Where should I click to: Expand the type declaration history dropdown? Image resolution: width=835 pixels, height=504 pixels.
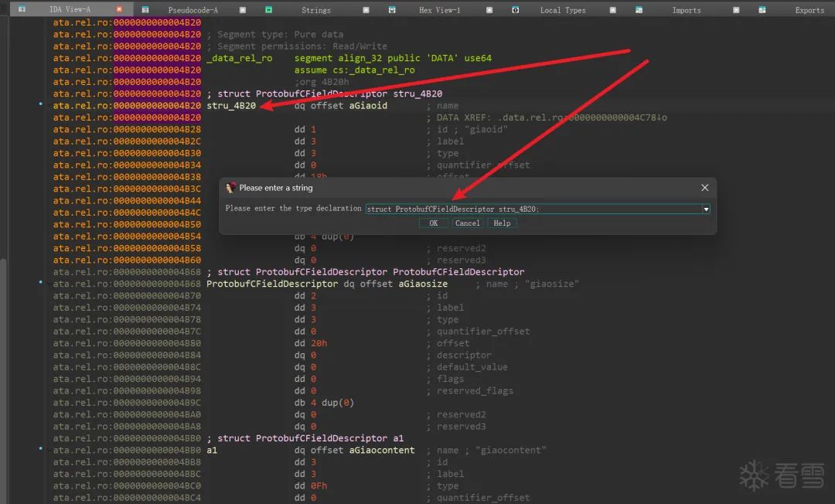(706, 209)
